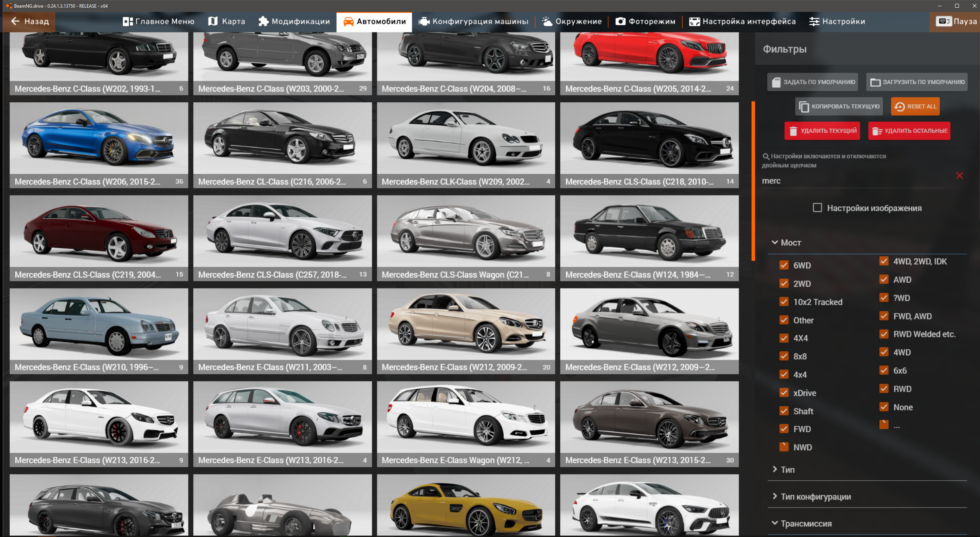The height and width of the screenshot is (537, 980).
Task: Toggle 10x2 Tracked checkbox
Action: click(784, 302)
